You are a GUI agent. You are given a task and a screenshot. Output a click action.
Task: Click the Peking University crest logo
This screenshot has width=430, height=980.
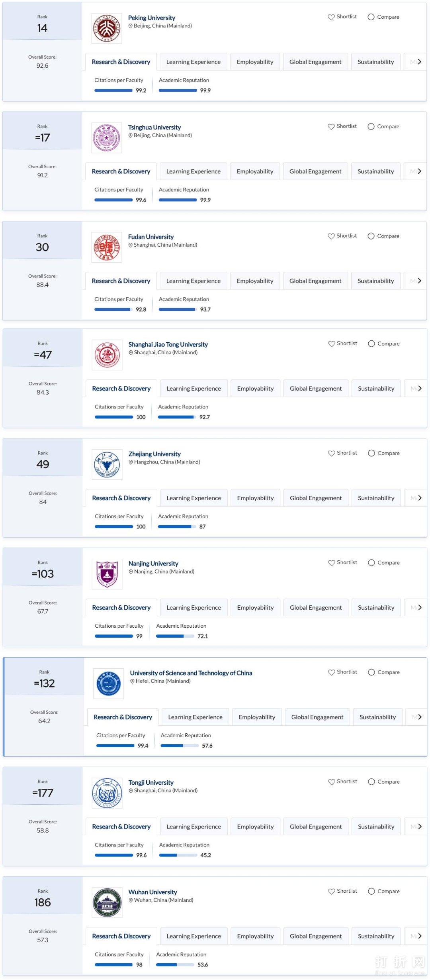pos(106,27)
